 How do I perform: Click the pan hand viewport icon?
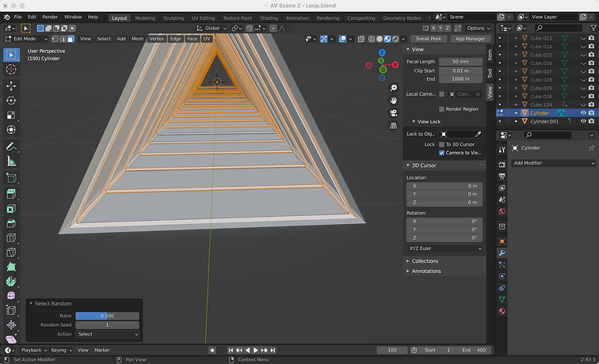tap(393, 100)
